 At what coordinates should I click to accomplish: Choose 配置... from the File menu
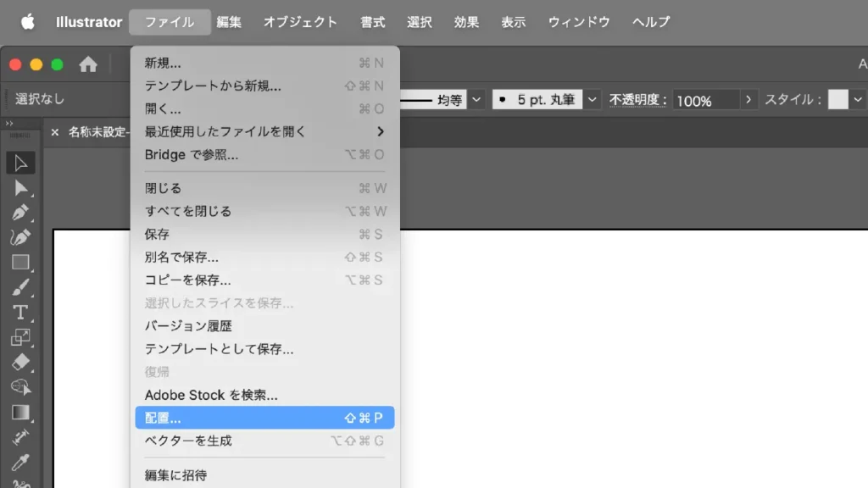point(264,418)
